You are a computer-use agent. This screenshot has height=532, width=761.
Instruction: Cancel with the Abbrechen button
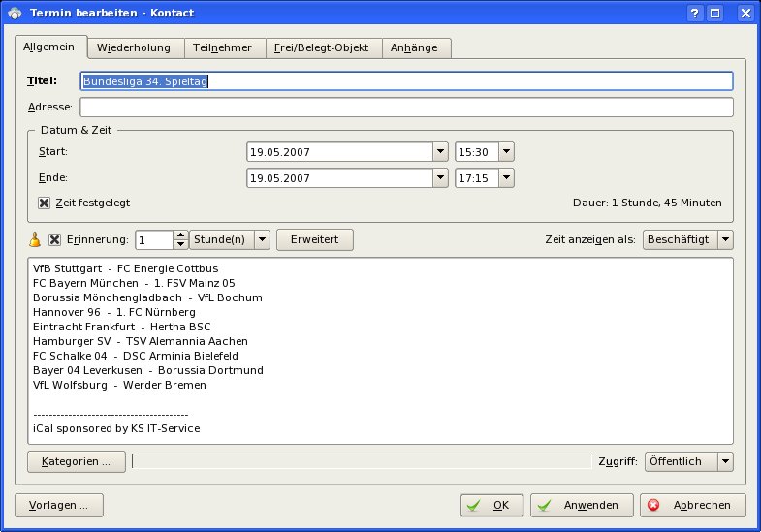pyautogui.click(x=692, y=505)
